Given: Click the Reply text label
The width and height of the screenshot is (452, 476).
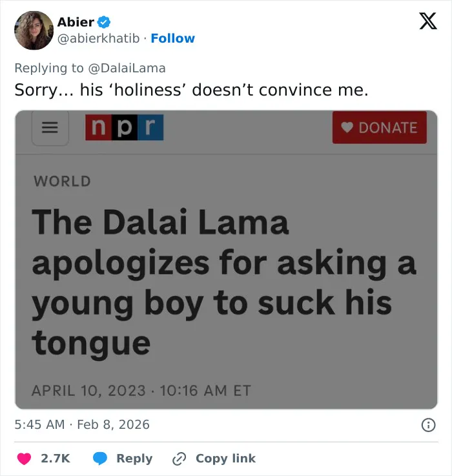Looking at the screenshot, I should [x=134, y=459].
